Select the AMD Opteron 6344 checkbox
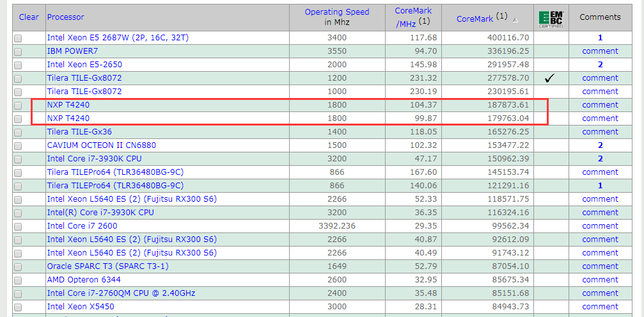The height and width of the screenshot is (317, 644). [x=18, y=280]
